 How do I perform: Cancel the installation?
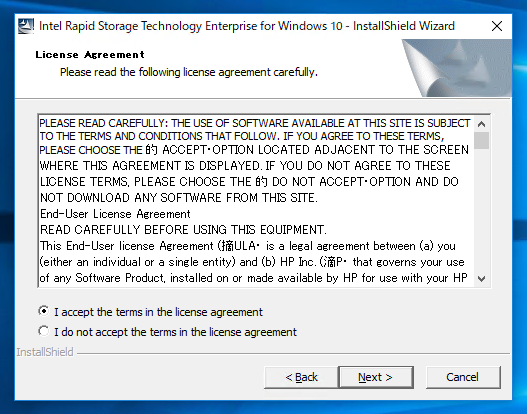(463, 377)
